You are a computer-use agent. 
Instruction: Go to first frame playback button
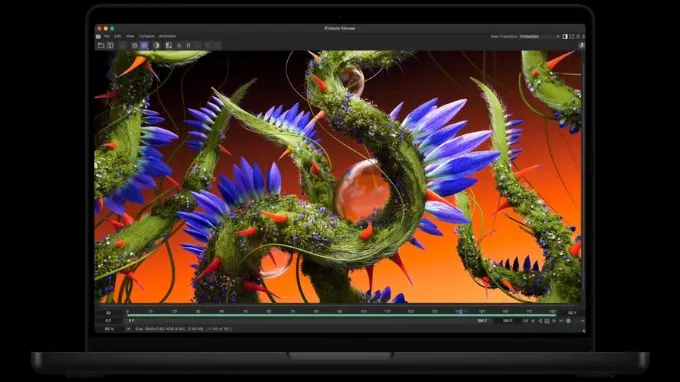tap(525, 321)
